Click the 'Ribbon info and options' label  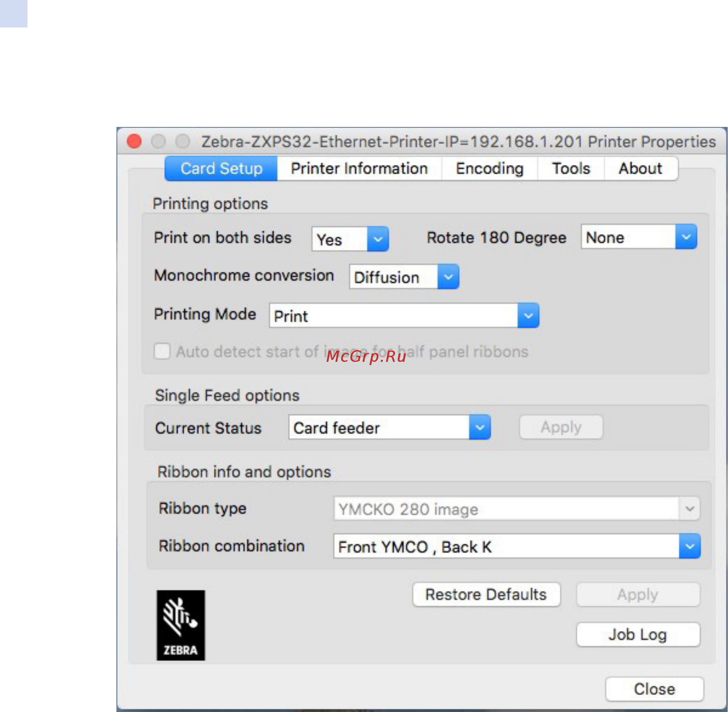[x=244, y=471]
